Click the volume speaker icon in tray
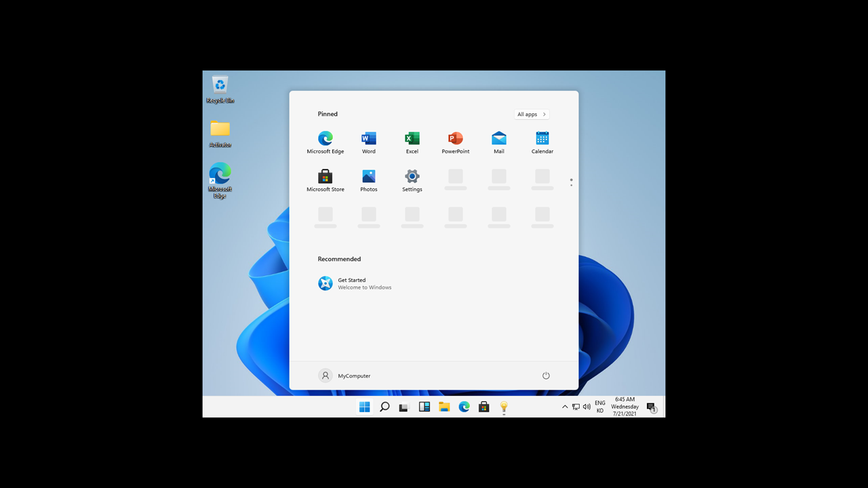868x488 pixels. click(x=587, y=407)
